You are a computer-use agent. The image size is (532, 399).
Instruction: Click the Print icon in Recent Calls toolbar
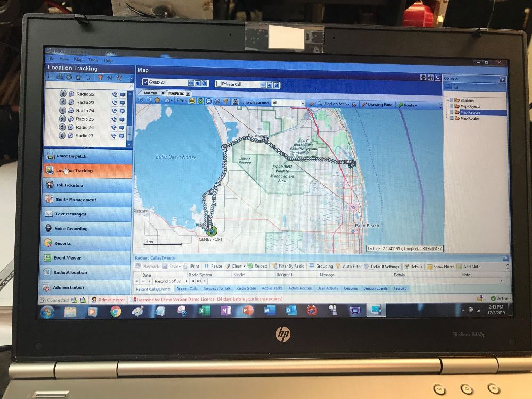(x=186, y=266)
